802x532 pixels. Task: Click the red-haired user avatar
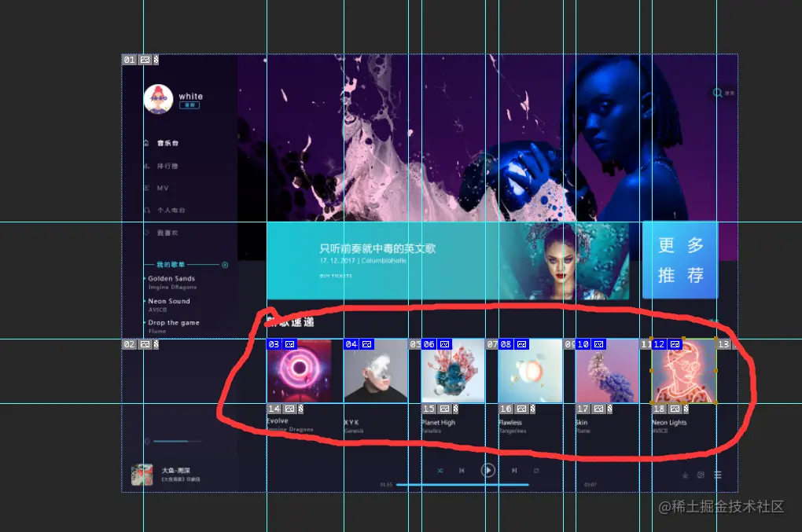point(159,99)
